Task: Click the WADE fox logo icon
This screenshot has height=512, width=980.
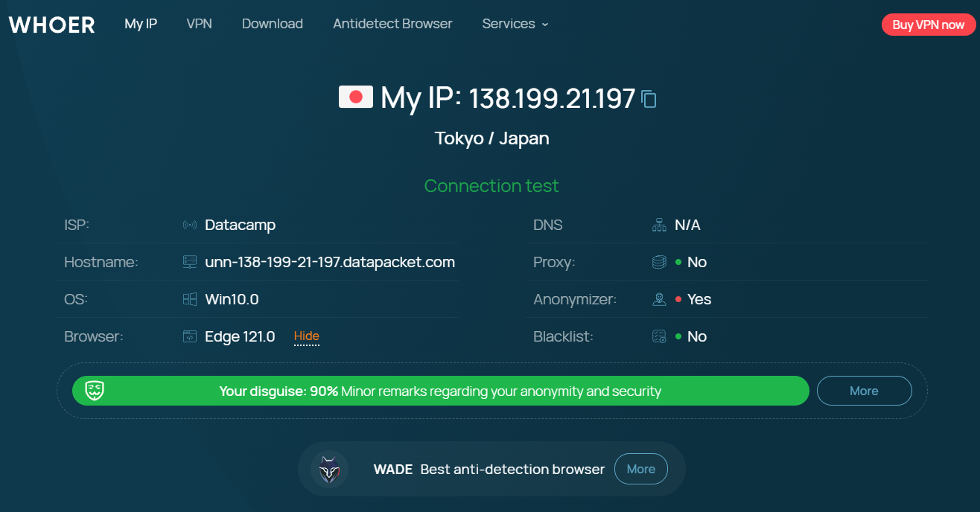Action: point(329,470)
